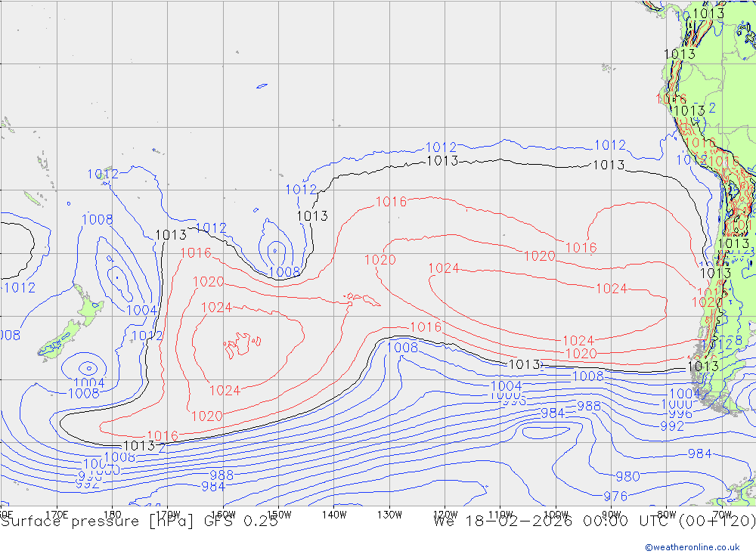The image size is (756, 554).
Task: Click the blue 1008 label near 150W low
Action: point(284,272)
